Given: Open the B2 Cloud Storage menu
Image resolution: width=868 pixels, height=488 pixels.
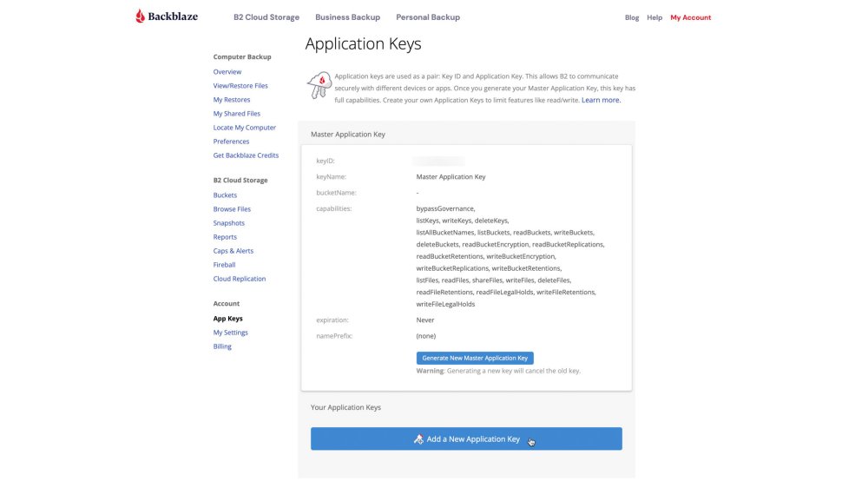Looking at the screenshot, I should pos(266,17).
